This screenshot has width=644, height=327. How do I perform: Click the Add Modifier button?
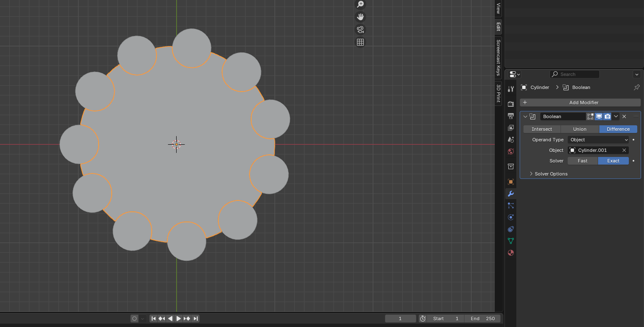pyautogui.click(x=580, y=103)
